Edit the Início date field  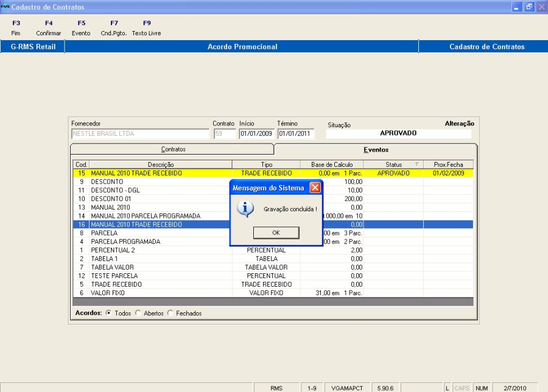point(257,133)
